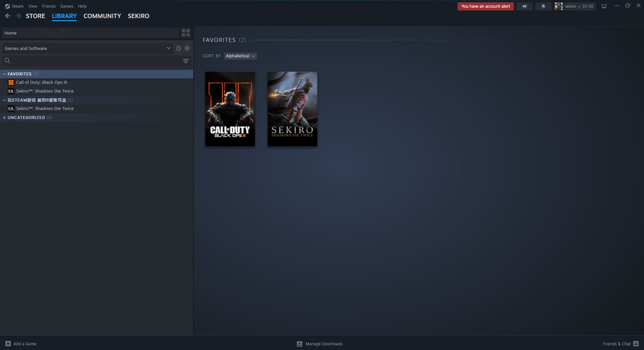The image size is (644, 350).
Task: Open the sekiro account dropdown
Action: click(x=579, y=6)
